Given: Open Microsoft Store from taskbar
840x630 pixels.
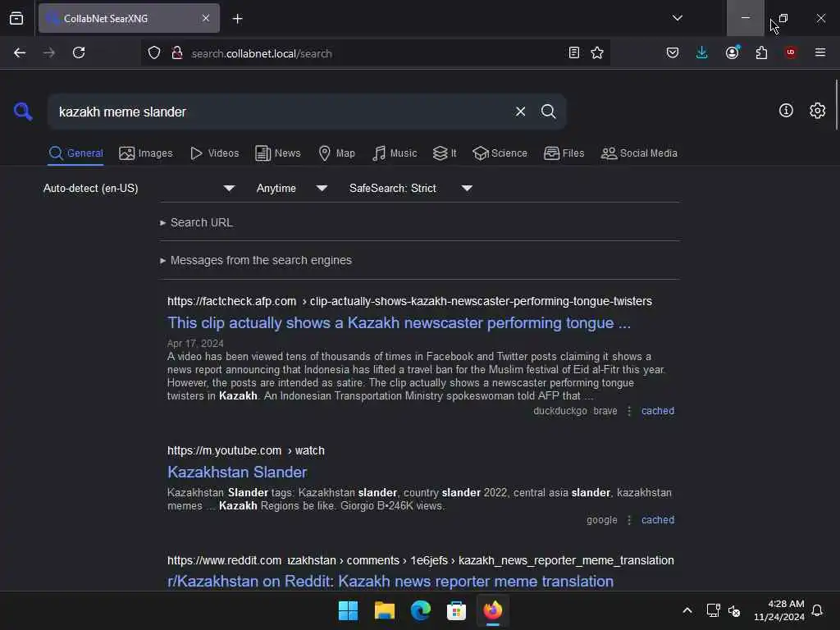Looking at the screenshot, I should click(x=456, y=610).
